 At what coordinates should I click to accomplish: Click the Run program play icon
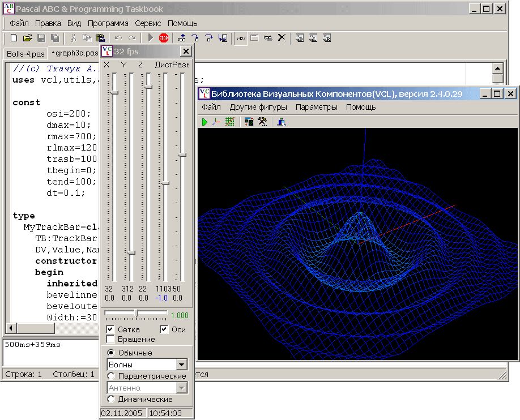point(151,38)
